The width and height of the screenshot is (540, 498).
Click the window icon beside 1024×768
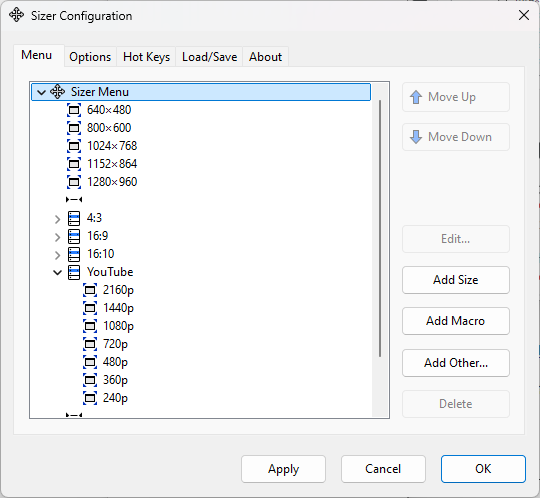click(x=74, y=146)
